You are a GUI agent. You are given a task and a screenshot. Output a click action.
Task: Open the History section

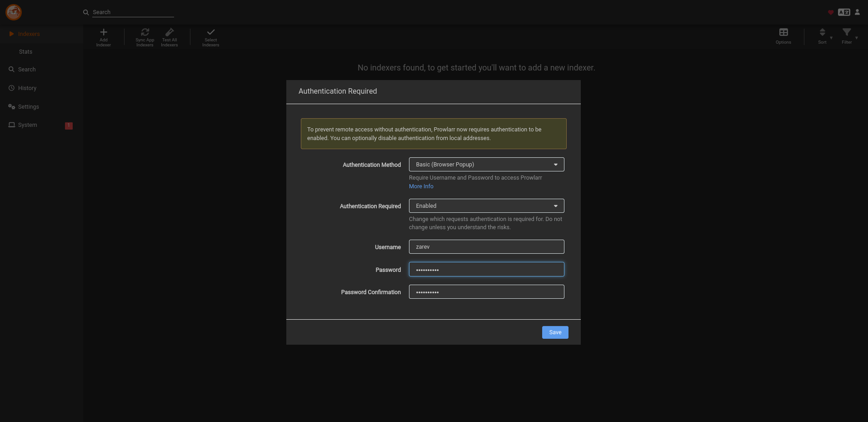click(x=27, y=88)
